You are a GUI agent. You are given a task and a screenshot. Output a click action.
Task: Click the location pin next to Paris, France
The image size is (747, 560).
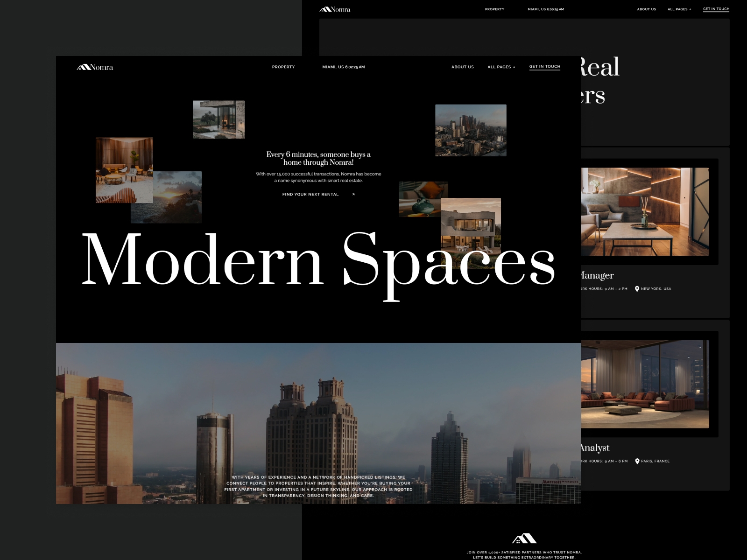pos(637,461)
